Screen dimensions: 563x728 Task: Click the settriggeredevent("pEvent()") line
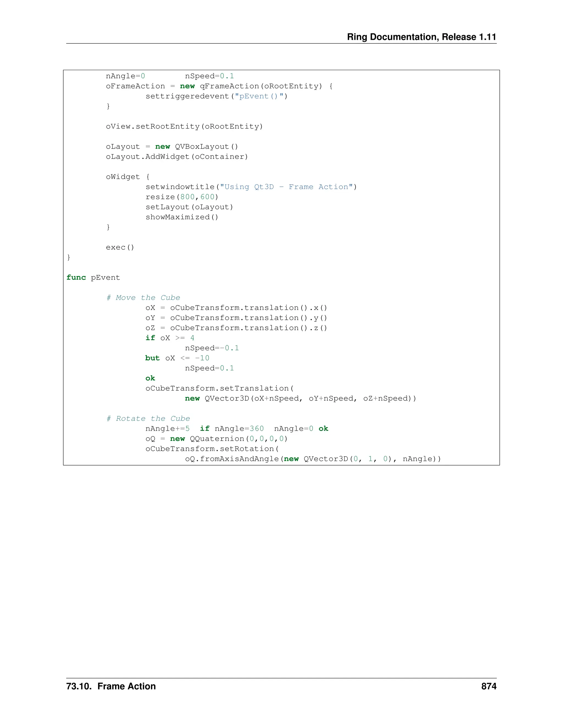216,96
